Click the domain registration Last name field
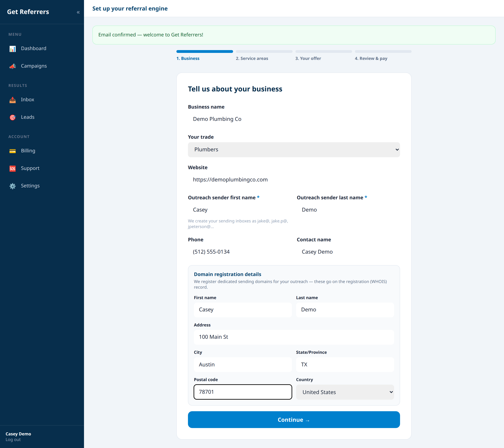This screenshot has height=448, width=504. (x=345, y=310)
